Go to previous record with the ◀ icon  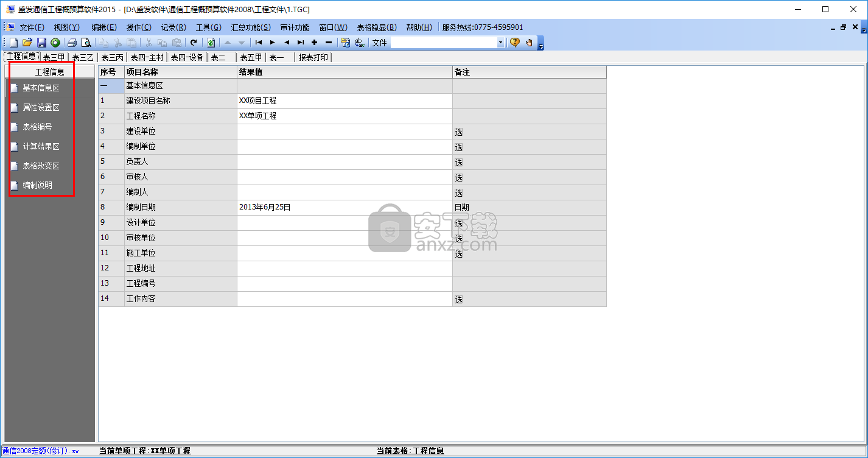pos(287,43)
